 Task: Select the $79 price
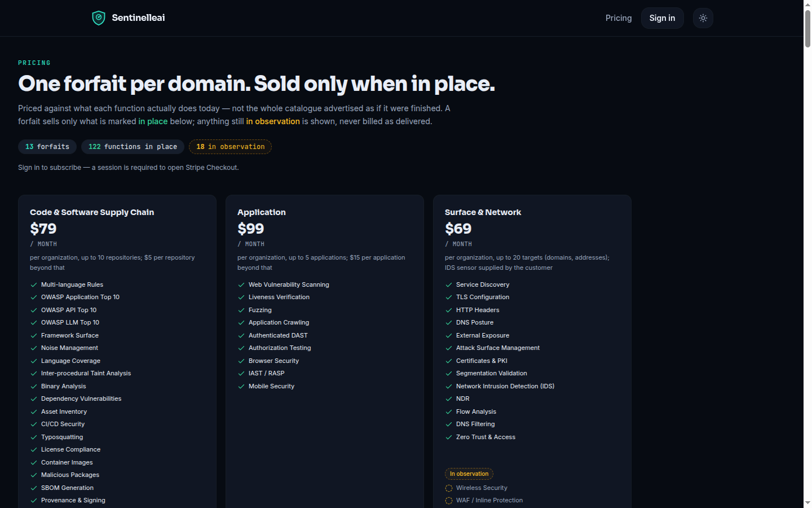[43, 229]
